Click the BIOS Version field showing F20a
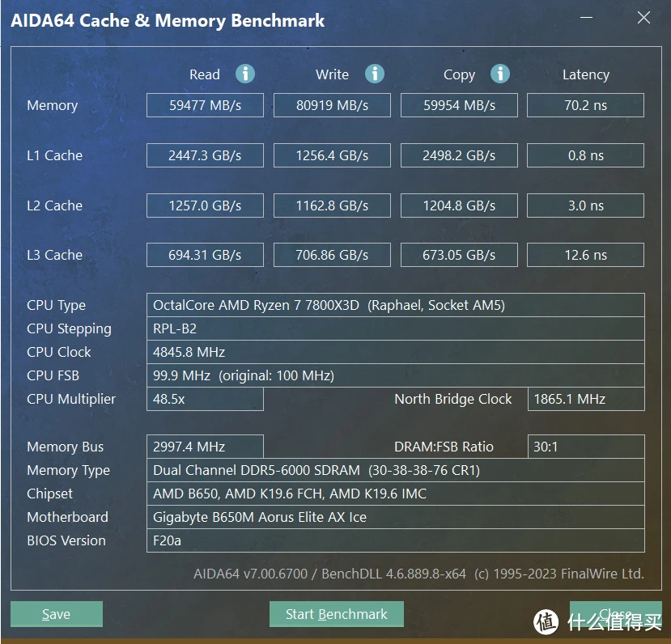Image resolution: width=671 pixels, height=644 pixels. tap(395, 540)
